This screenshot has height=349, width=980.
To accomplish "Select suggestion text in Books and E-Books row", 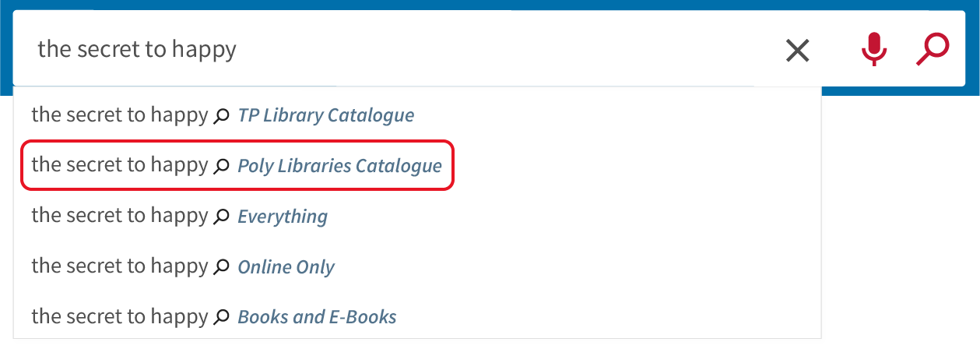I will 120,317.
